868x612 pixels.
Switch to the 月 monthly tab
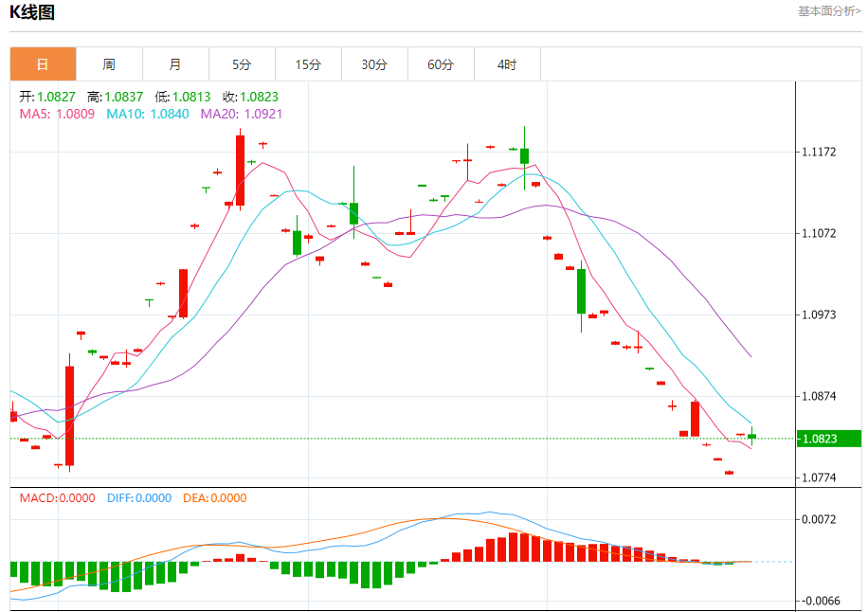[175, 64]
